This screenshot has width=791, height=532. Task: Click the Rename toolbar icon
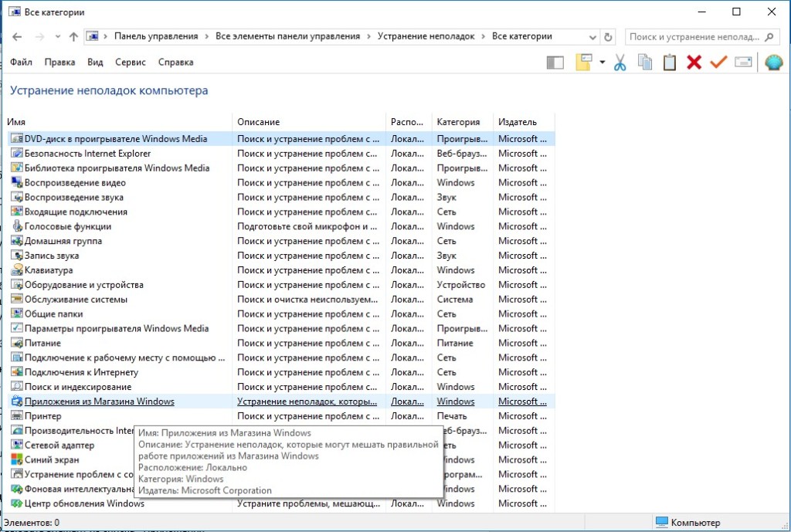coord(743,62)
